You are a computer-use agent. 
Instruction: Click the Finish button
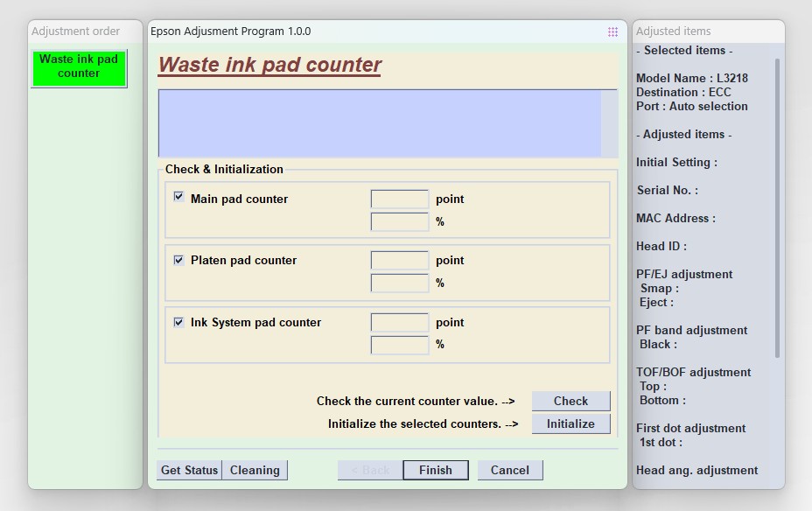435,470
